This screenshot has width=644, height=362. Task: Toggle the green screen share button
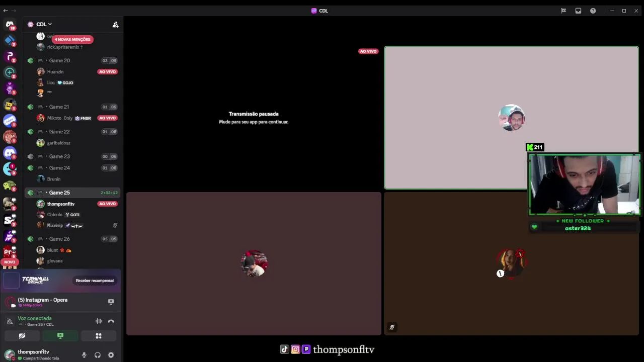tap(60, 336)
